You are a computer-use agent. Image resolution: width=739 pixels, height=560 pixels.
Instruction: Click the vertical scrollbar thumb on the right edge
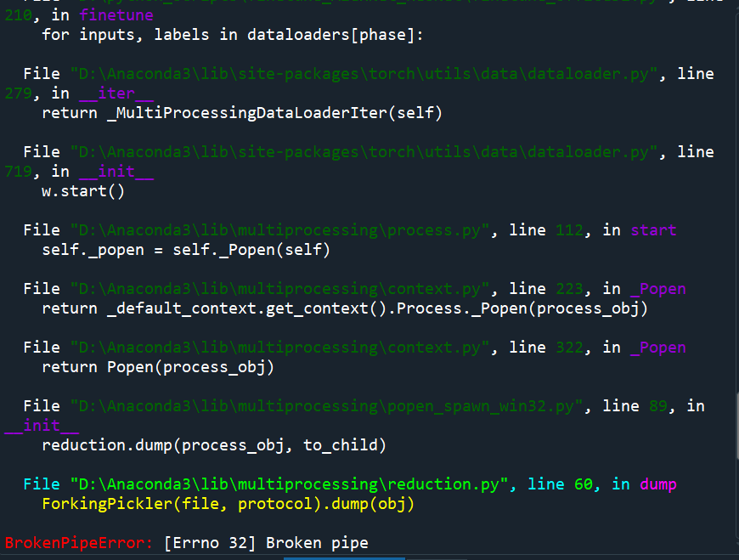pyautogui.click(x=737, y=427)
